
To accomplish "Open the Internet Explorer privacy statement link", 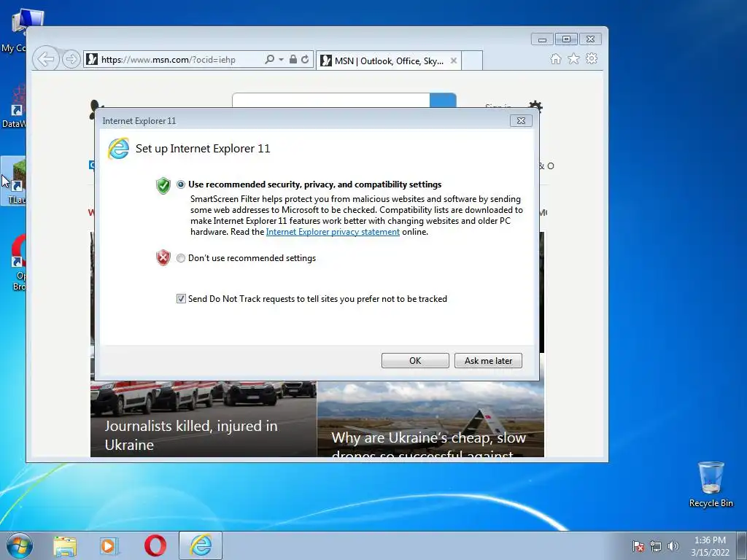I will tap(333, 232).
